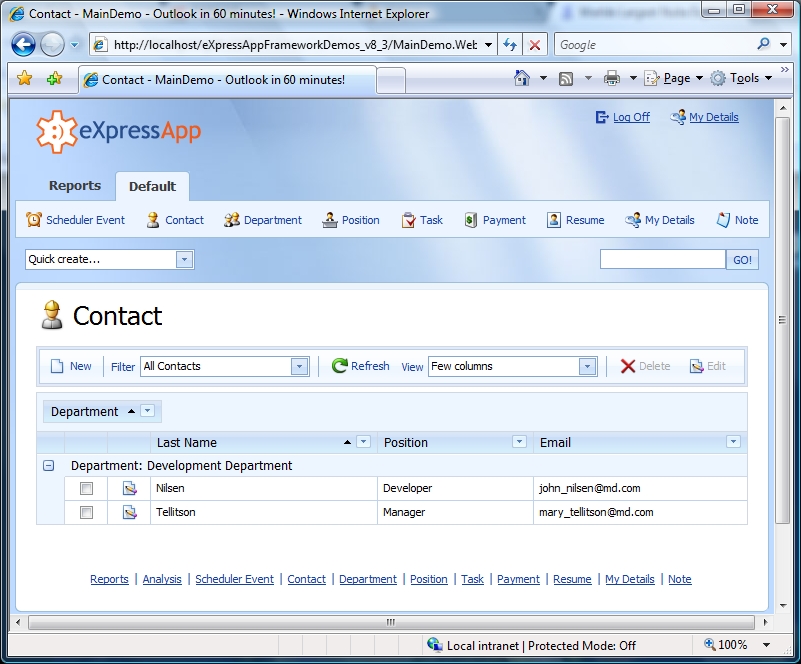This screenshot has height=664, width=801.
Task: Open Department group filter dropdown arrow
Action: point(148,411)
